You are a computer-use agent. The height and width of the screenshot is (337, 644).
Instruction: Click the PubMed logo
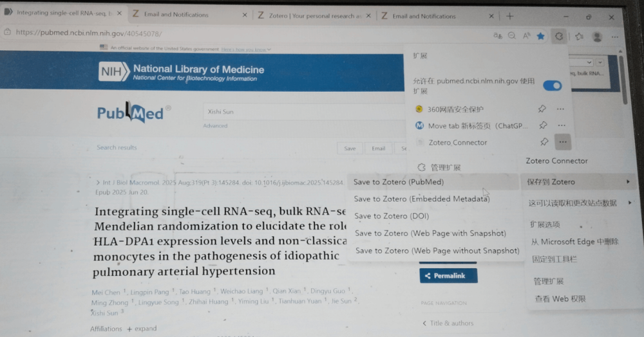[x=134, y=113]
